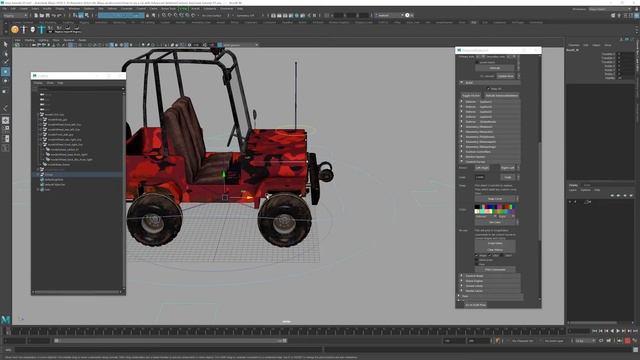Activate the highlighted Move tool
This screenshot has height=360, width=640.
5,72
